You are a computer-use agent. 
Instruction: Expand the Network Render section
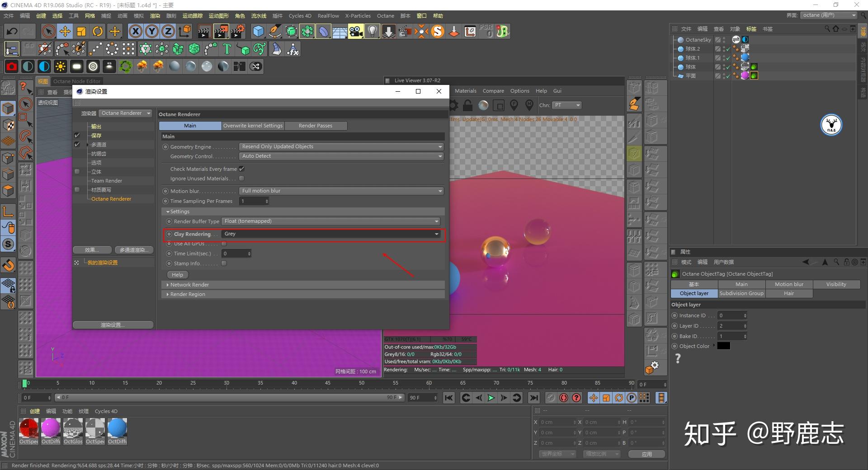[x=189, y=285]
